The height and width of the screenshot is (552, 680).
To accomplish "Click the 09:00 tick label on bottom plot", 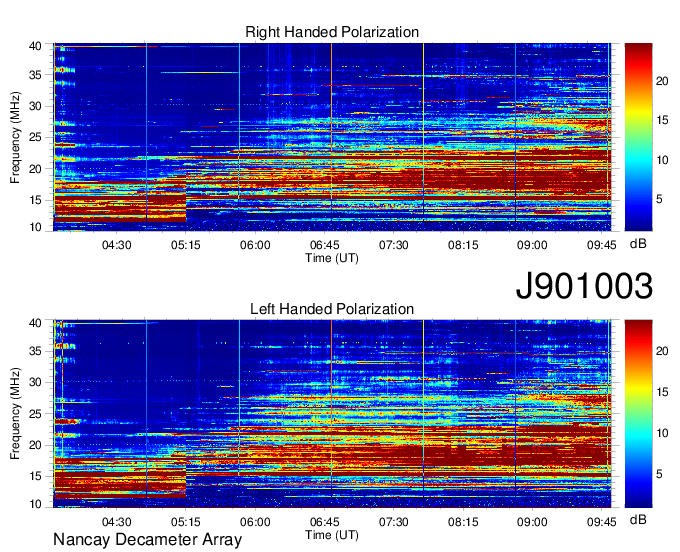I will (532, 522).
